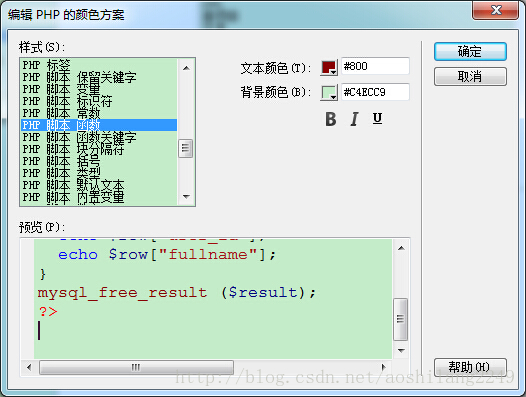Screen dimensions: 526x397
Task: Click preview horizontal scroll left arrow
Action: [29, 367]
